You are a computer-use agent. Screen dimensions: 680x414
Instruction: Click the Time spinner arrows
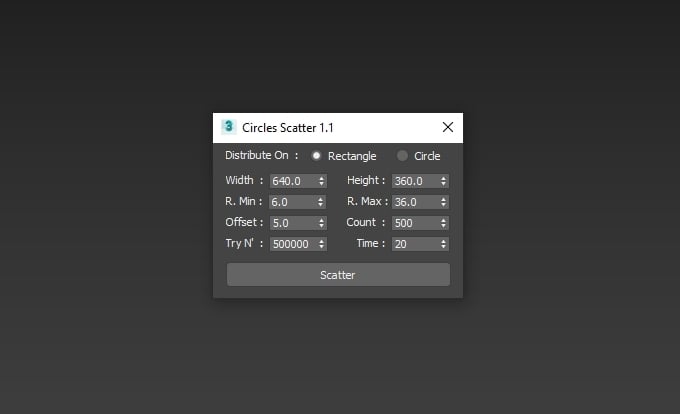point(443,244)
